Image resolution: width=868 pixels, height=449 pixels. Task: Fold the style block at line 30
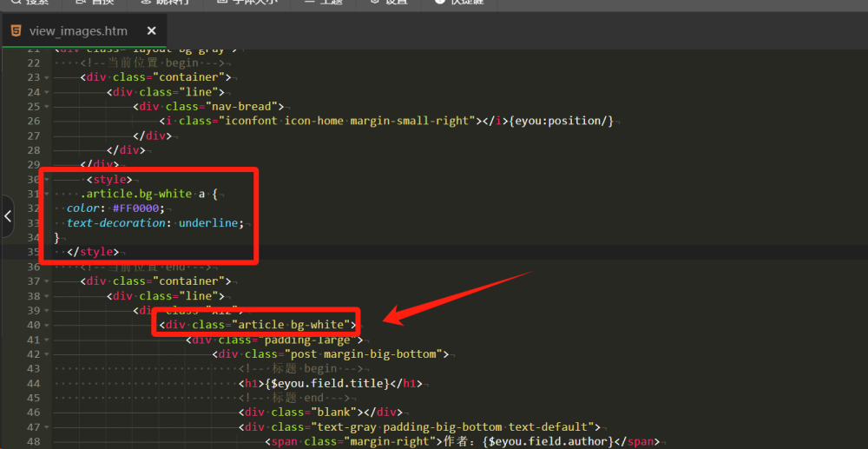pos(47,180)
